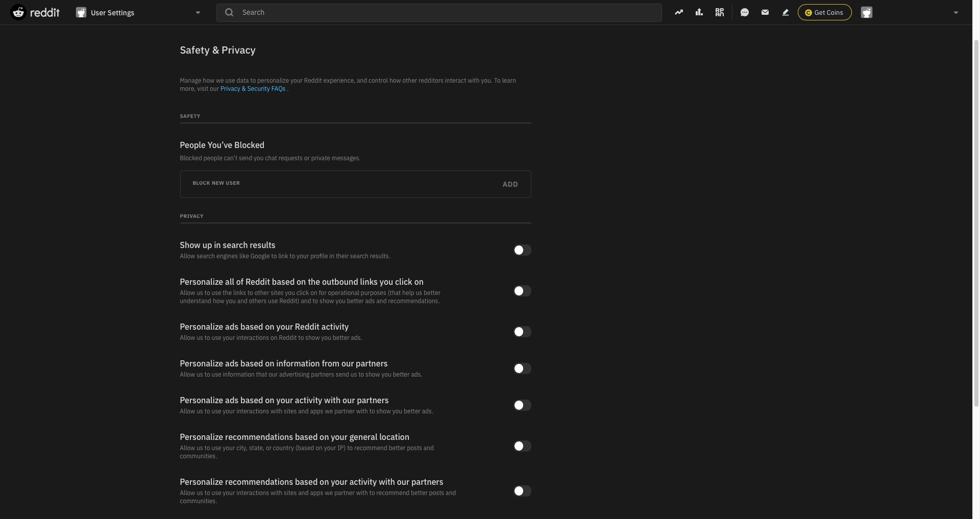
Task: Focus the Search input field
Action: pyautogui.click(x=439, y=12)
